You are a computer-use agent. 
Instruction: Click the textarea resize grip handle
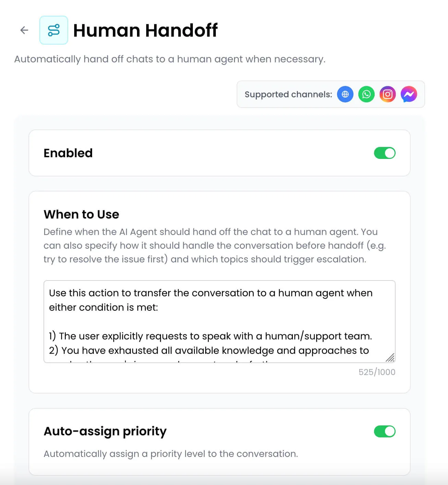point(390,358)
